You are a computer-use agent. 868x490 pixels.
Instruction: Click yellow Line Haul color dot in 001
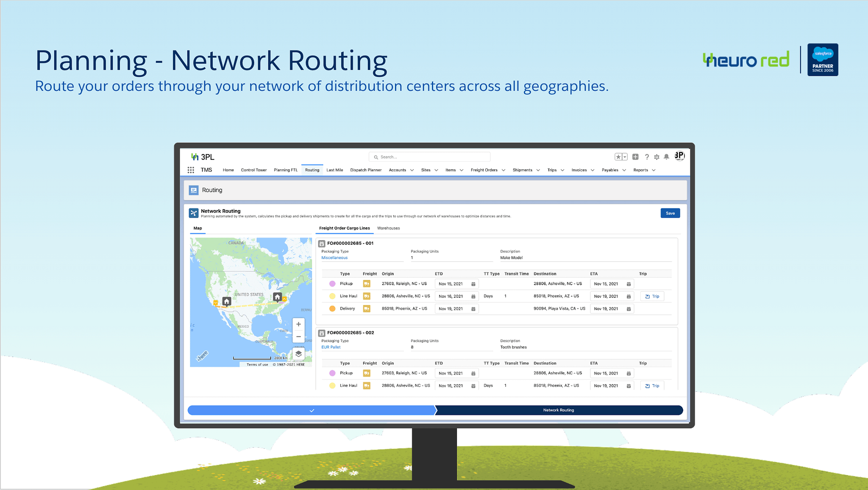tap(332, 296)
